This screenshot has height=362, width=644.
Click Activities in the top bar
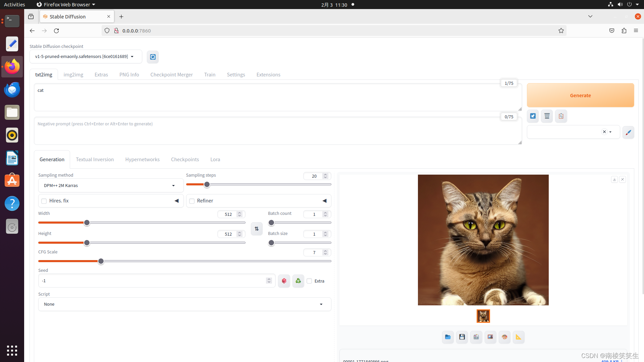tap(14, 4)
